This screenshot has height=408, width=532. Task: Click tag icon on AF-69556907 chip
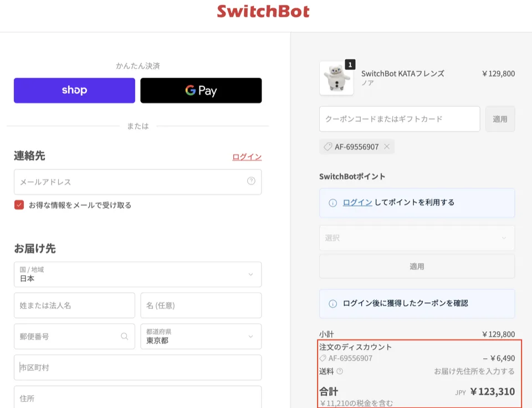coord(328,147)
